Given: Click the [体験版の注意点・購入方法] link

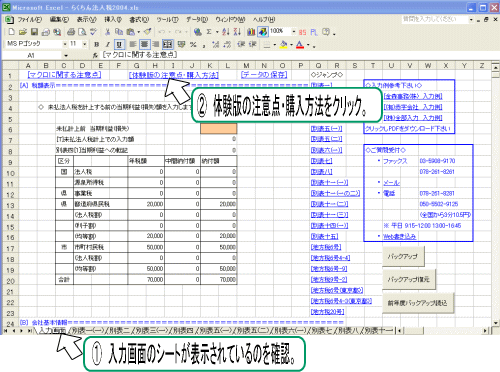Looking at the screenshot, I should 173,75.
